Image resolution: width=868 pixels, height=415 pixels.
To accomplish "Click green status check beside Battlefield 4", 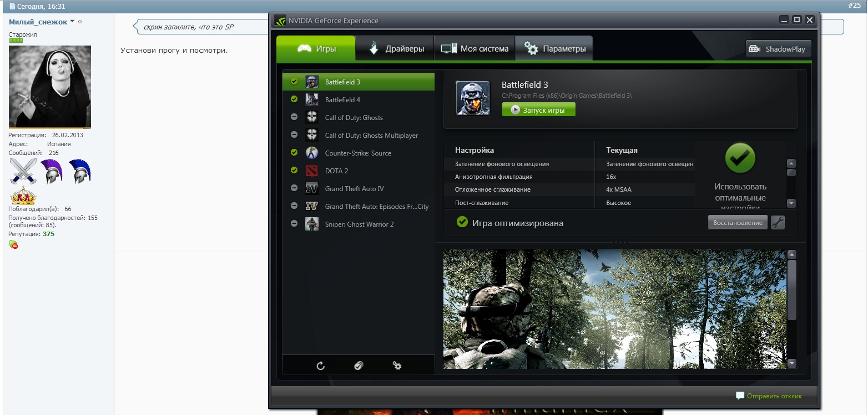I will click(x=294, y=100).
